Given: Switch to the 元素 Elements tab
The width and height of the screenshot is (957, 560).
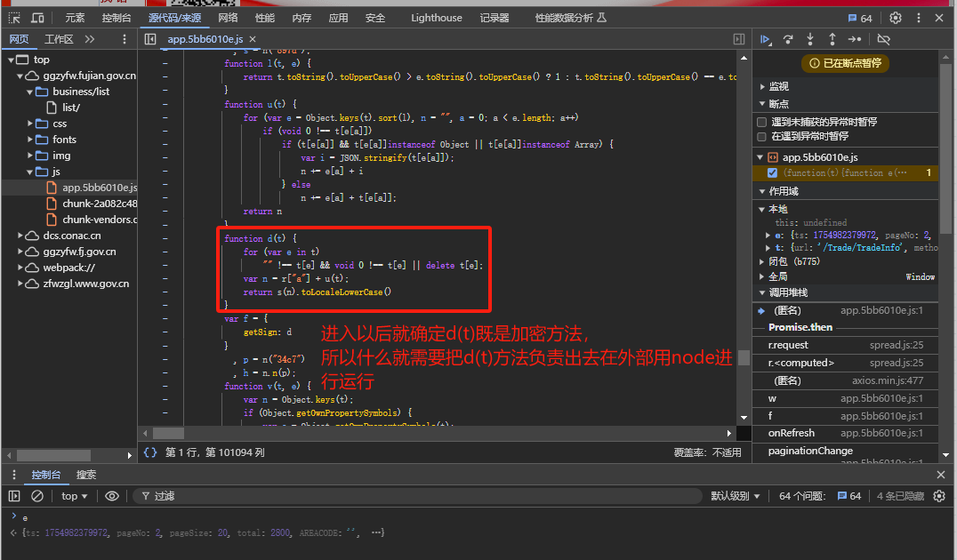Looking at the screenshot, I should (x=75, y=18).
